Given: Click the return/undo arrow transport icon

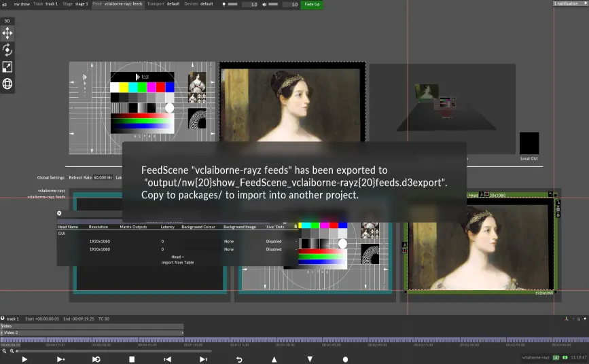Looking at the screenshot, I should click(x=239, y=359).
